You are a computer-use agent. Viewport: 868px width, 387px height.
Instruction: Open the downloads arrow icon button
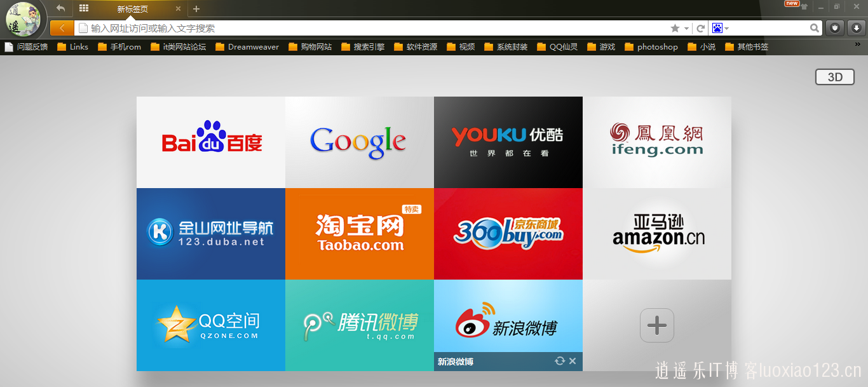click(x=856, y=28)
